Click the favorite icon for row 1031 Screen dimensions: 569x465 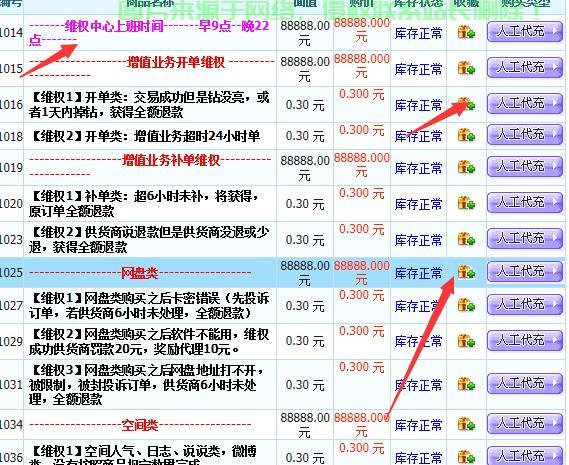(x=466, y=384)
